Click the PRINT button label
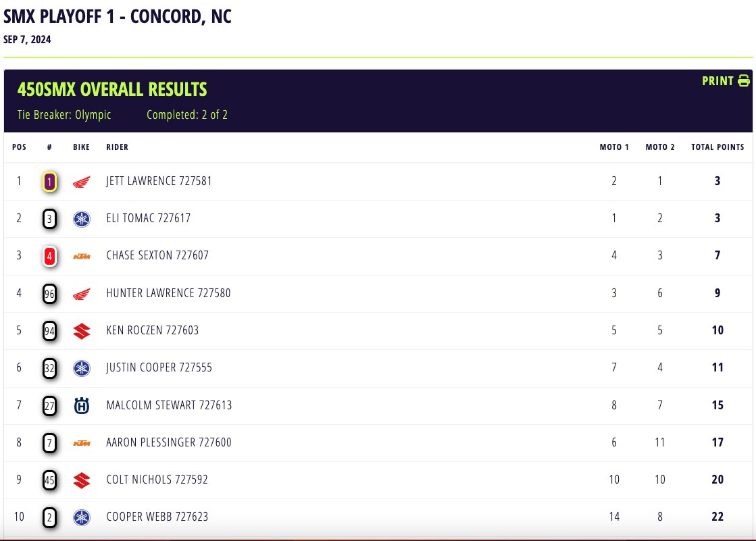The width and height of the screenshot is (756, 541). point(717,81)
